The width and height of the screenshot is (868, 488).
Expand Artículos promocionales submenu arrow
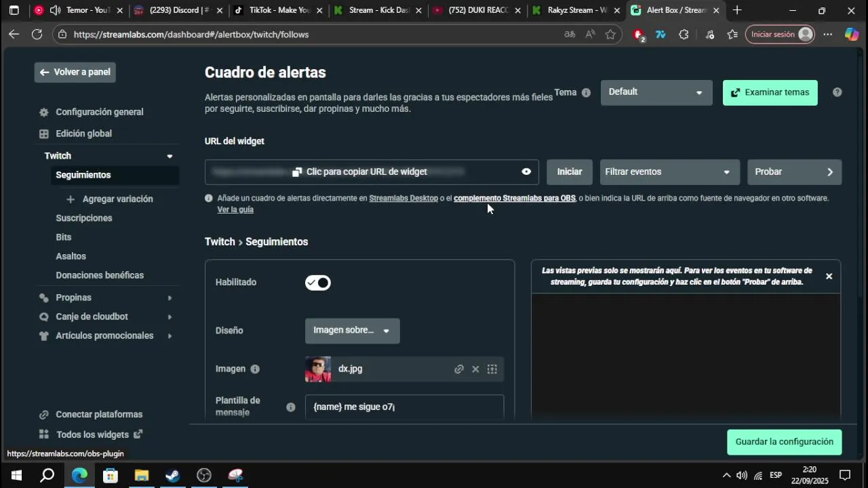[x=170, y=335]
